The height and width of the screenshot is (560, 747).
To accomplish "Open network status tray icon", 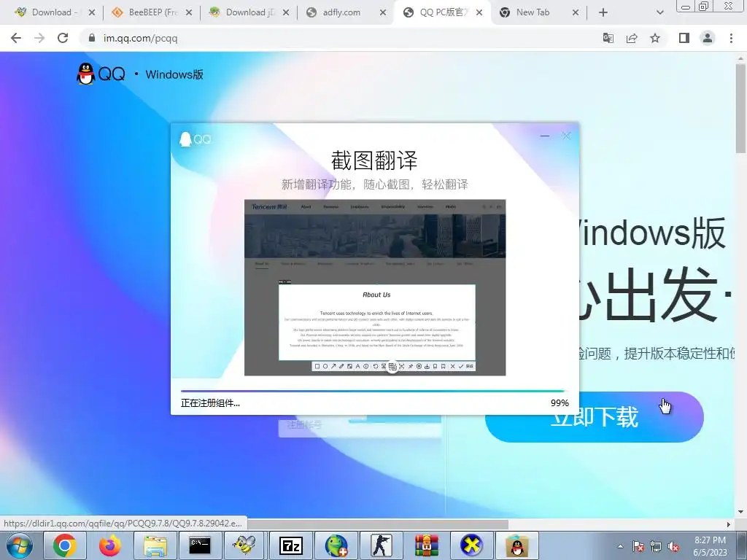I will (656, 546).
